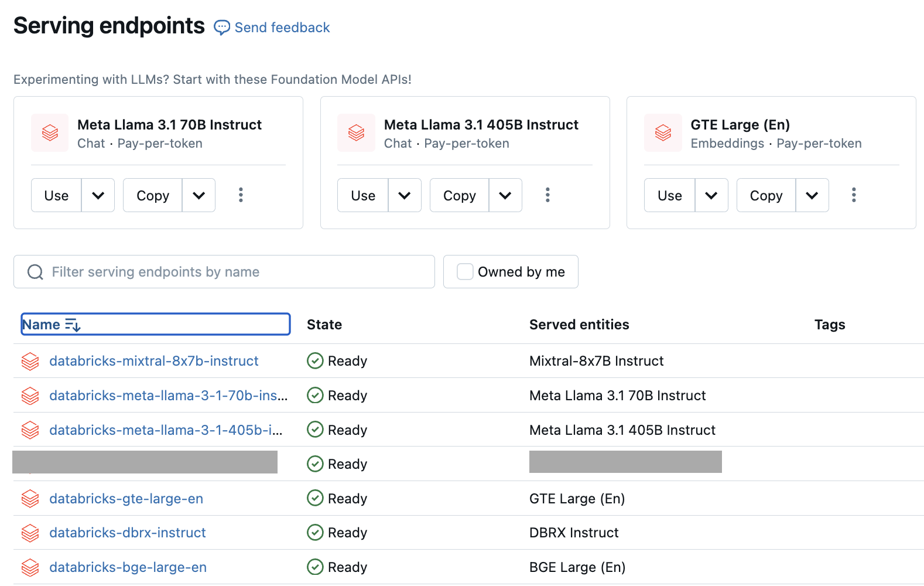Viewport: 924px width, 586px height.
Task: Click the Ready checkmark icon in the Mixtral row
Action: pos(315,361)
